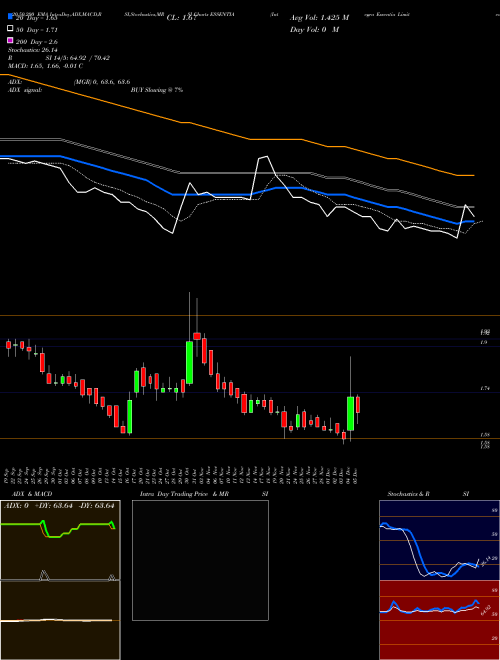Click the blue 20 Day legend swatch
Image resolution: width=500 pixels, height=660 pixels.
pyautogui.click(x=11, y=16)
